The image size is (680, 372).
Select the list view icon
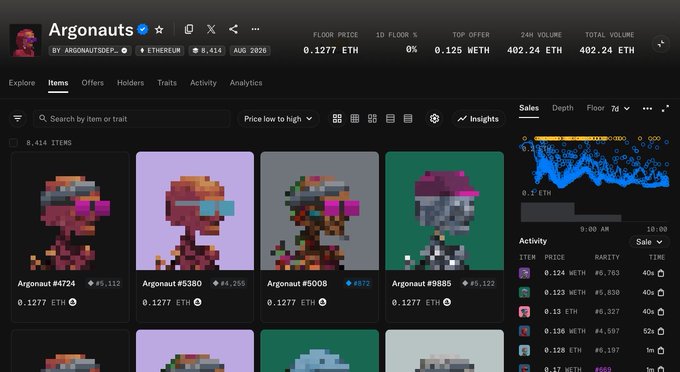(390, 118)
